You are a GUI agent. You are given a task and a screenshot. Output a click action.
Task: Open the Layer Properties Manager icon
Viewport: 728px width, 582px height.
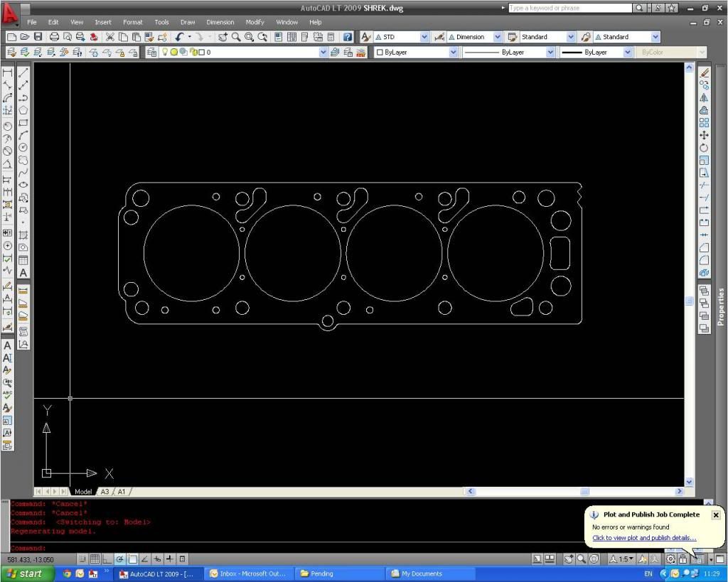151,53
